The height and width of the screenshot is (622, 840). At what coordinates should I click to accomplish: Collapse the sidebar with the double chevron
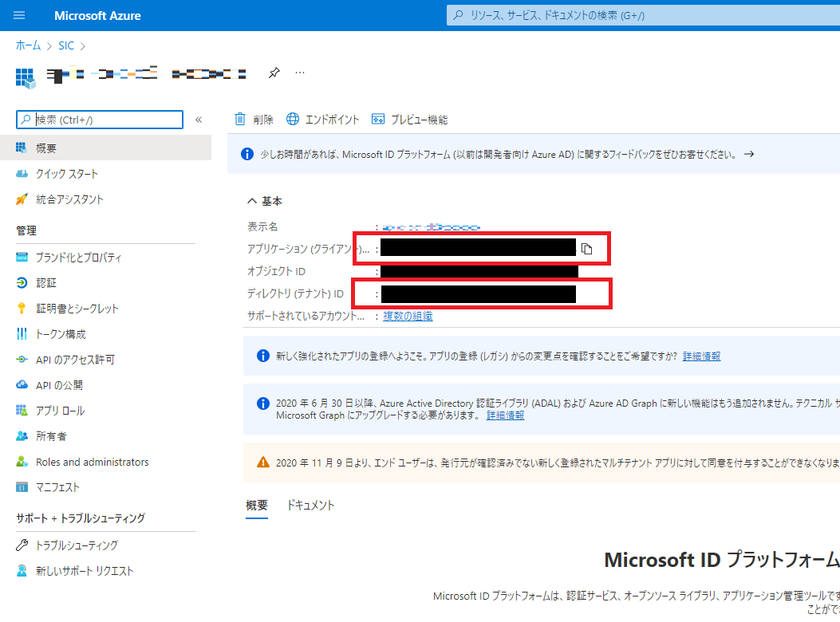[199, 120]
